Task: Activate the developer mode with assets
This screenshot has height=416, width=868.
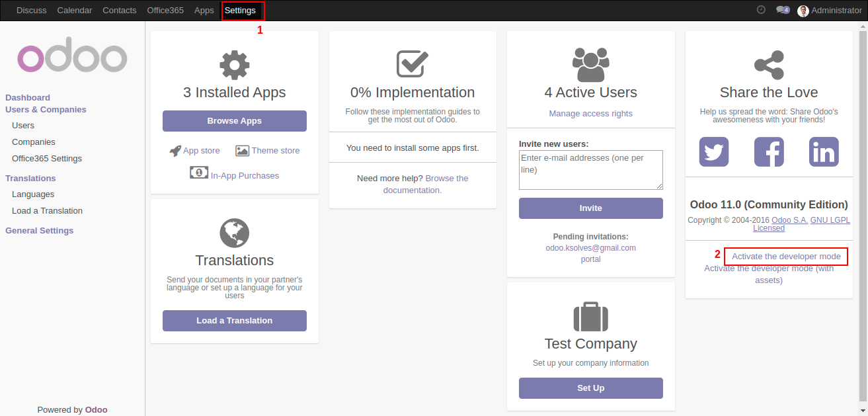Action: [769, 274]
